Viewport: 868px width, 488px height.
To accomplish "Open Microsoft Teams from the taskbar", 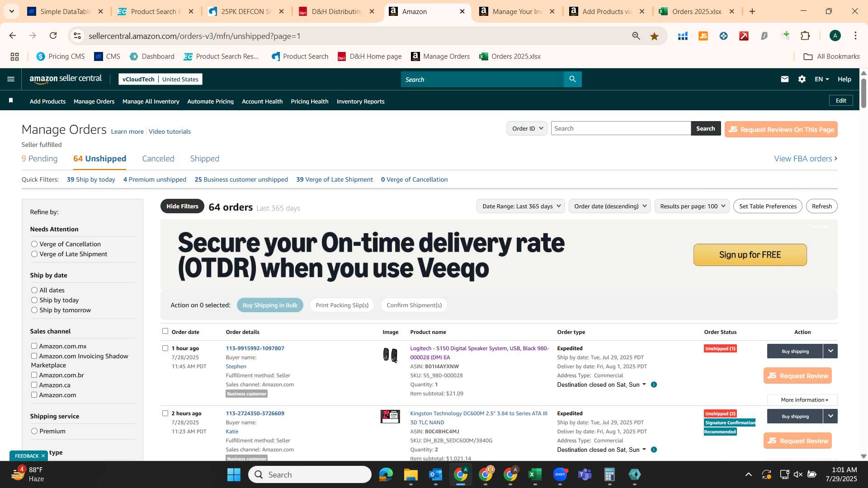I will (585, 474).
